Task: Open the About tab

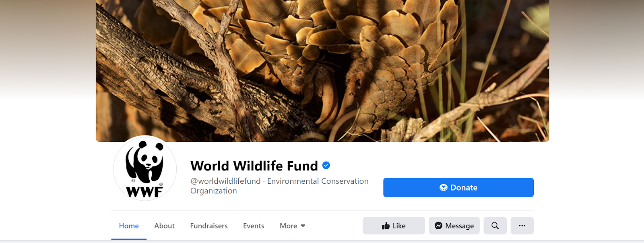Action: point(164,226)
